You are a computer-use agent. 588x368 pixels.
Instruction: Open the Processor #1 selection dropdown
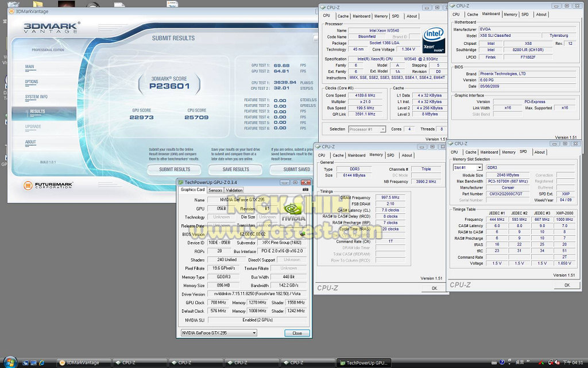[x=367, y=129]
